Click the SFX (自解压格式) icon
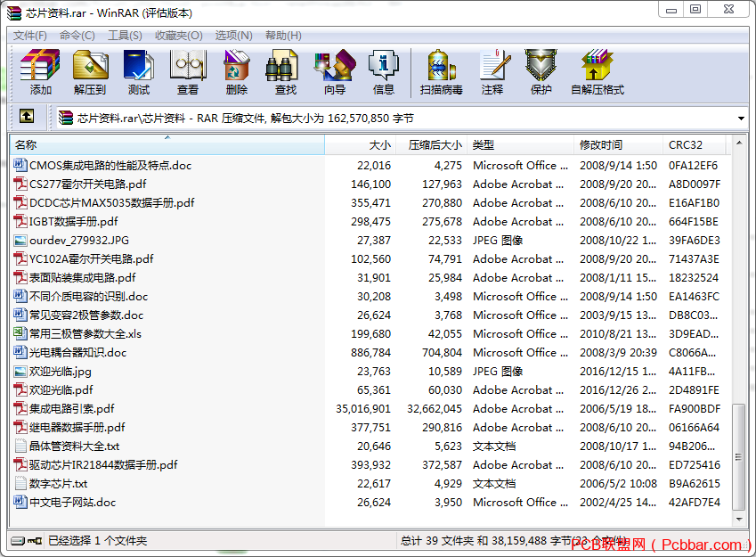 pyautogui.click(x=597, y=65)
